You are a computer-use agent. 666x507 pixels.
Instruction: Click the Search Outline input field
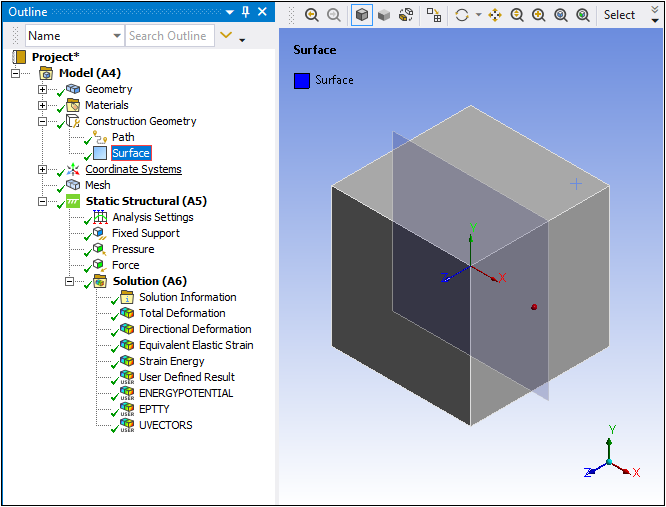[168, 36]
